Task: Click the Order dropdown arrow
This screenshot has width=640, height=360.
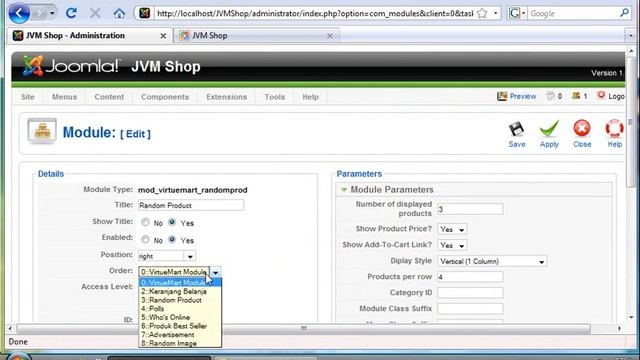Action: tap(216, 272)
